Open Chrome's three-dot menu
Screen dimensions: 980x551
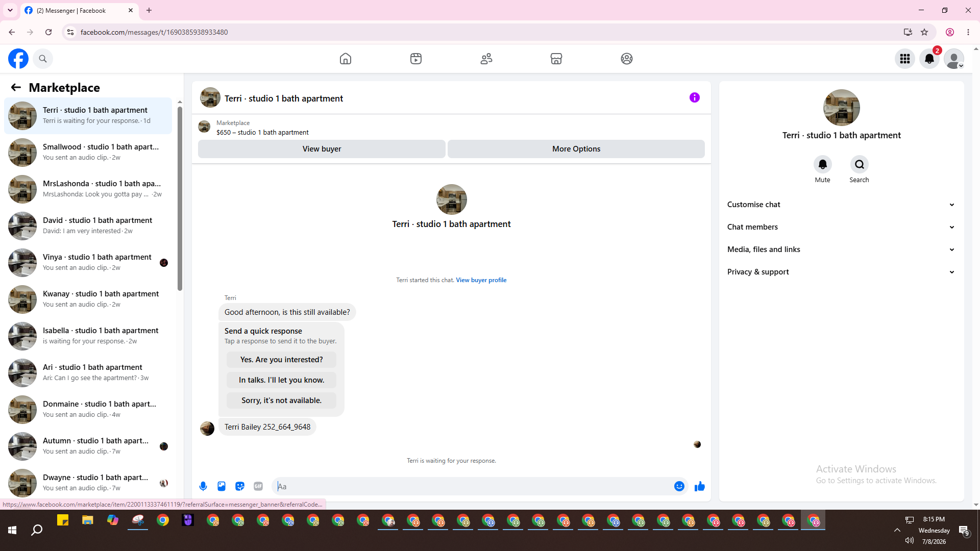tap(968, 32)
